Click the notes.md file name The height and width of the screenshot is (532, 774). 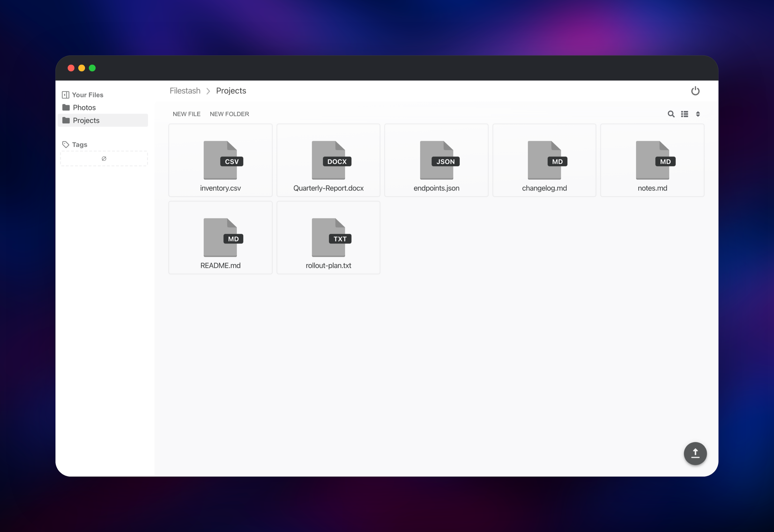point(652,188)
